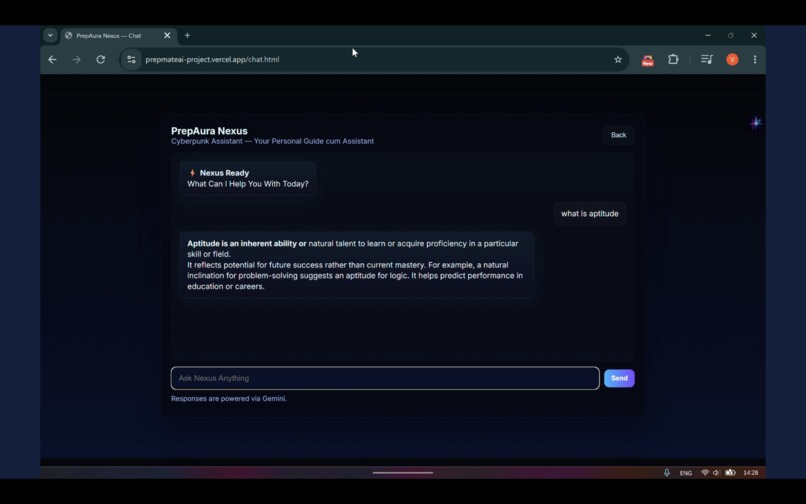806x504 pixels.
Task: Close the PrepAura Nexus chat tab
Action: 167,35
